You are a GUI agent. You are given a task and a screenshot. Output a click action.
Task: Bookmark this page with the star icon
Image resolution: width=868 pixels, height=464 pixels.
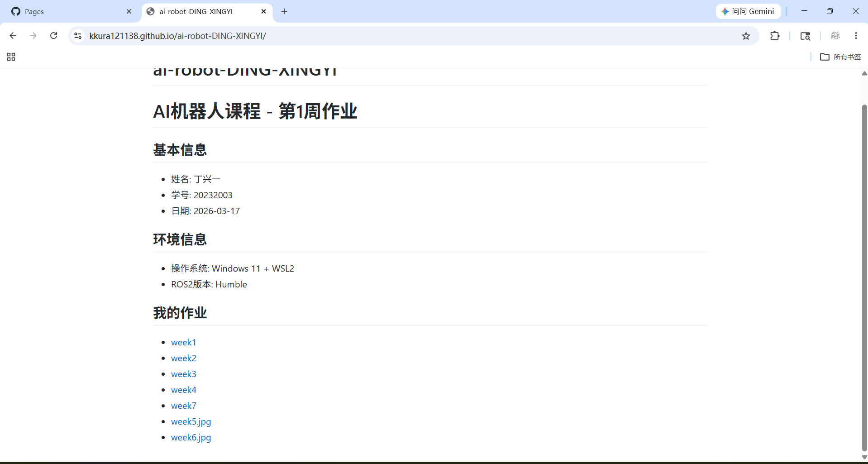click(x=746, y=36)
